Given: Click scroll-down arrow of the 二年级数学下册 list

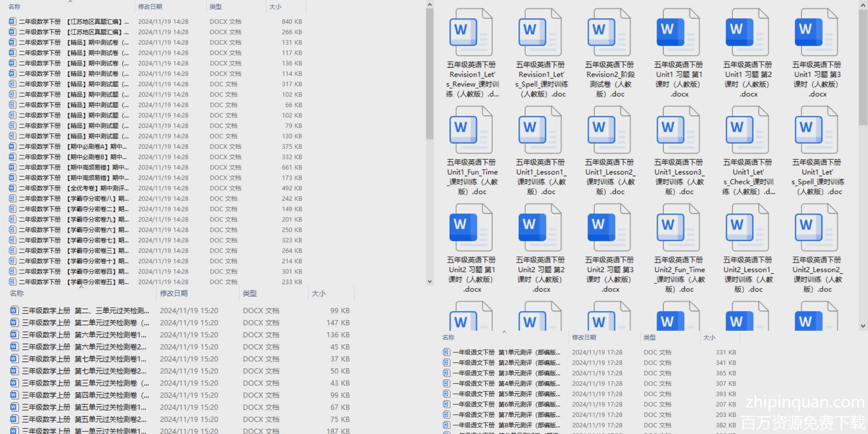Looking at the screenshot, I should [430, 281].
